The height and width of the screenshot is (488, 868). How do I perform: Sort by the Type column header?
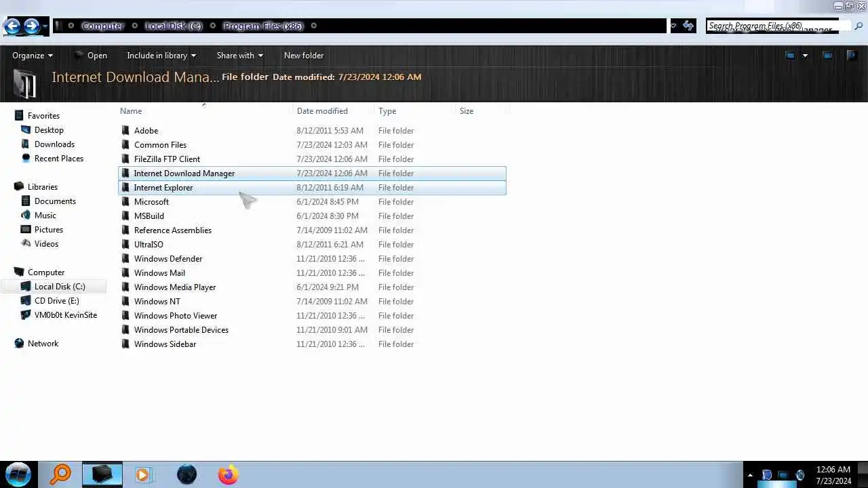[x=387, y=111]
